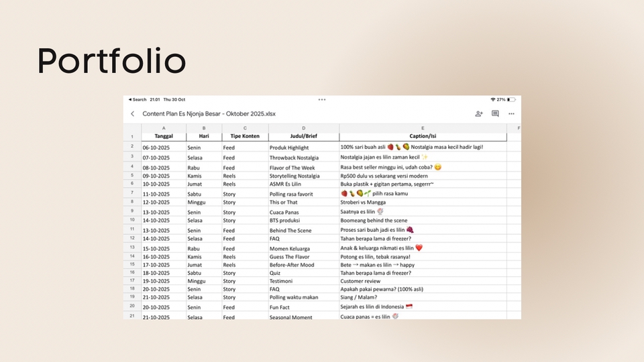Tap the back chevron beside the file name

pos(133,114)
